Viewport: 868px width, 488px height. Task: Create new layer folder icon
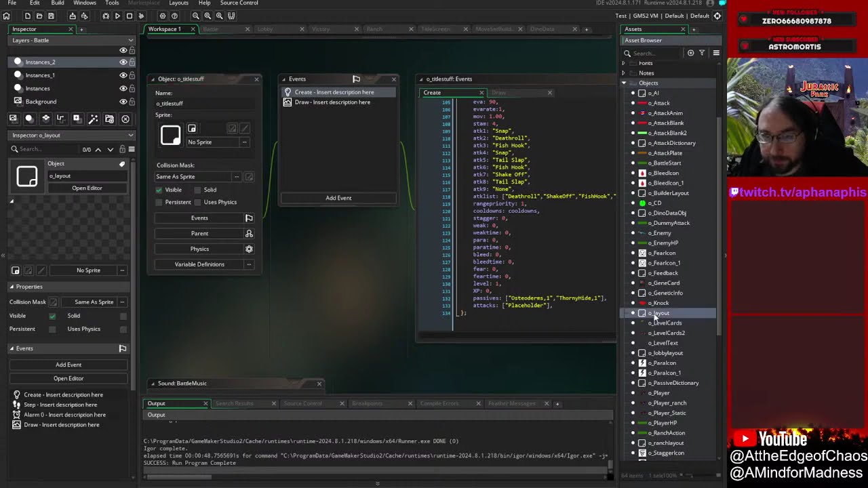click(109, 119)
